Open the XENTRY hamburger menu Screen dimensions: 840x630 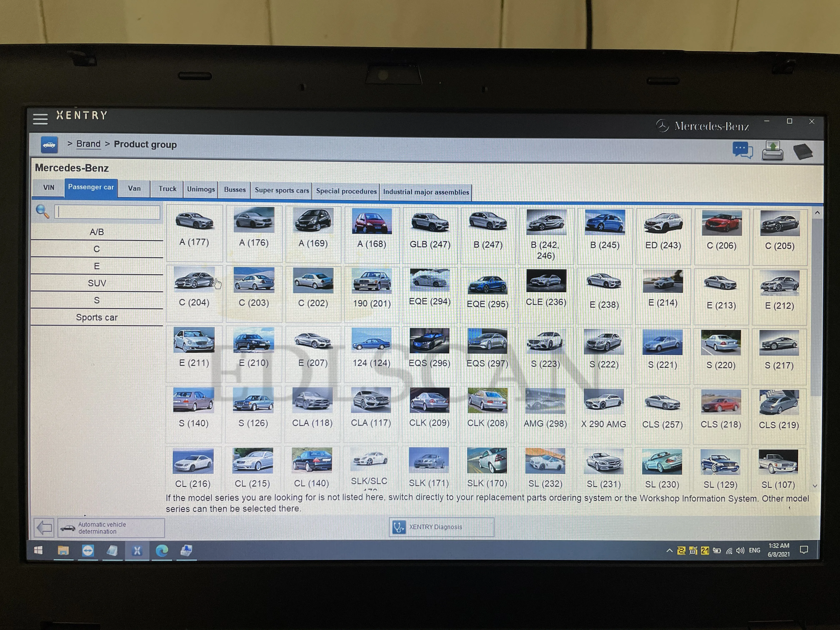(x=40, y=119)
